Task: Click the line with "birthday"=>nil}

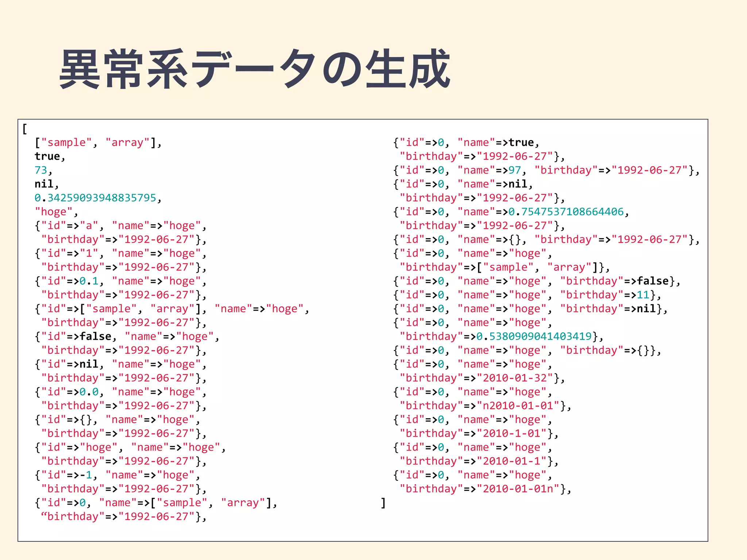Action: (x=530, y=309)
